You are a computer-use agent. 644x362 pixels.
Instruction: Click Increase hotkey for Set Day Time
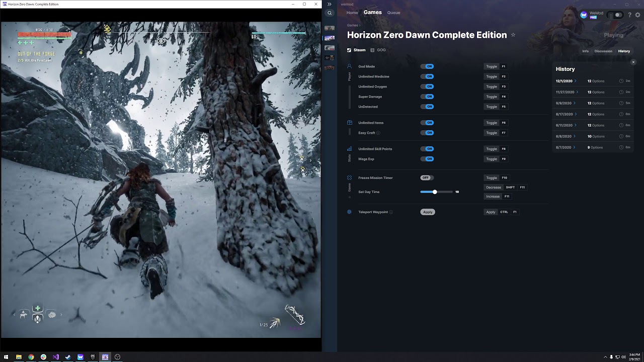click(493, 197)
